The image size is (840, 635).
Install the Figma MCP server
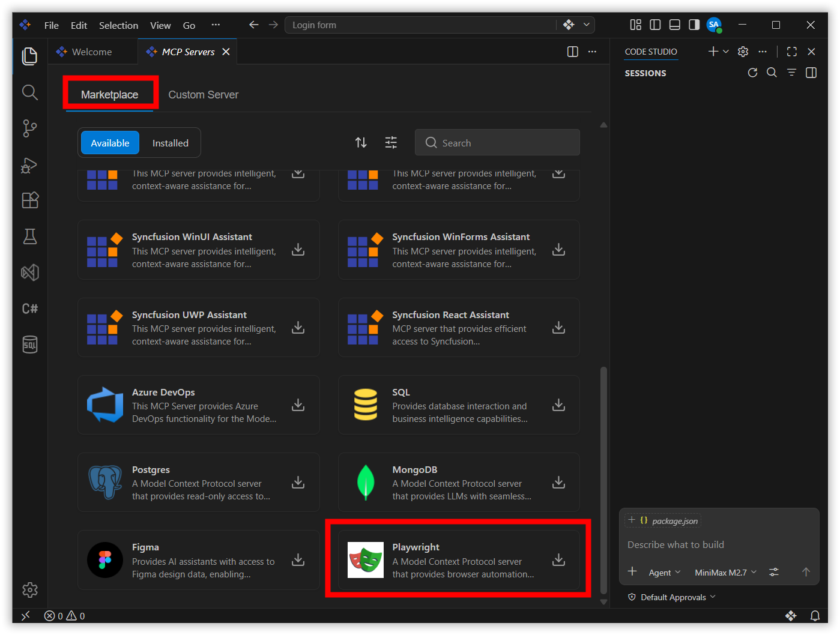pos(298,559)
